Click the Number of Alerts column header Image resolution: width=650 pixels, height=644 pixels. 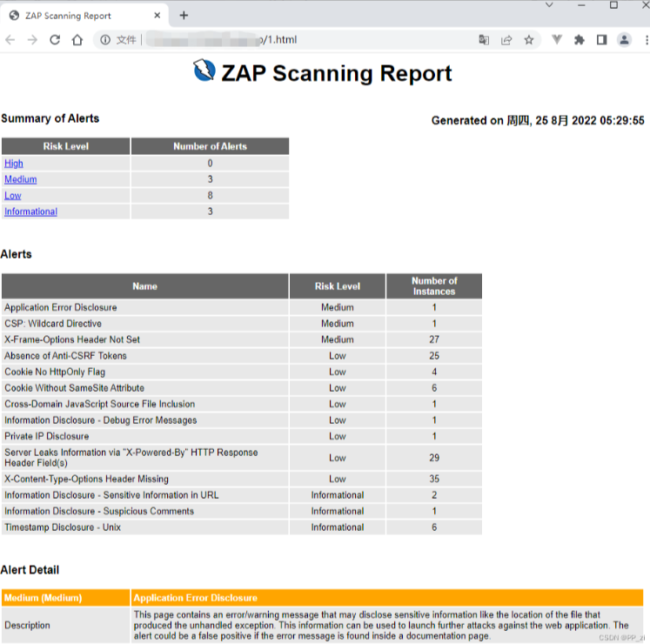tap(211, 146)
